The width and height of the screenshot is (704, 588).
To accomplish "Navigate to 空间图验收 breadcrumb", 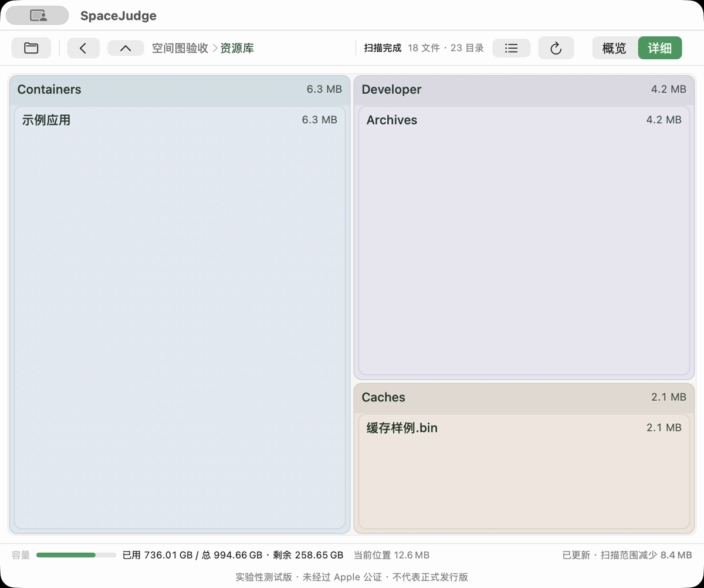I will pyautogui.click(x=180, y=48).
